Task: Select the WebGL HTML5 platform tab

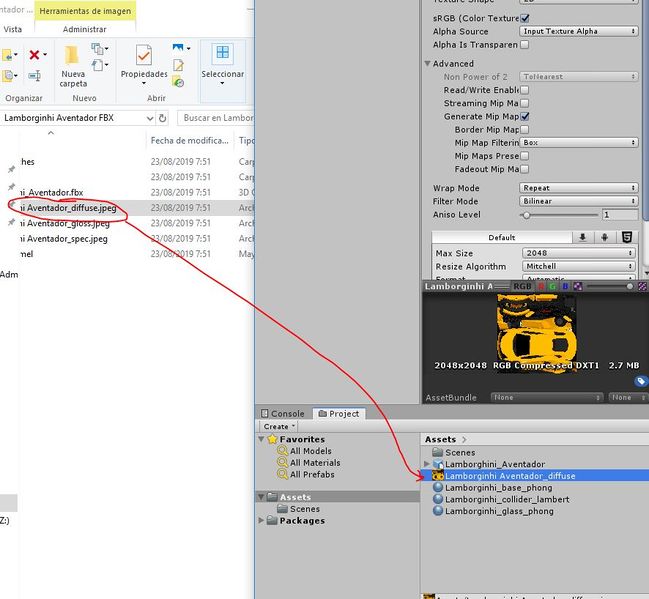Action: pyautogui.click(x=627, y=237)
